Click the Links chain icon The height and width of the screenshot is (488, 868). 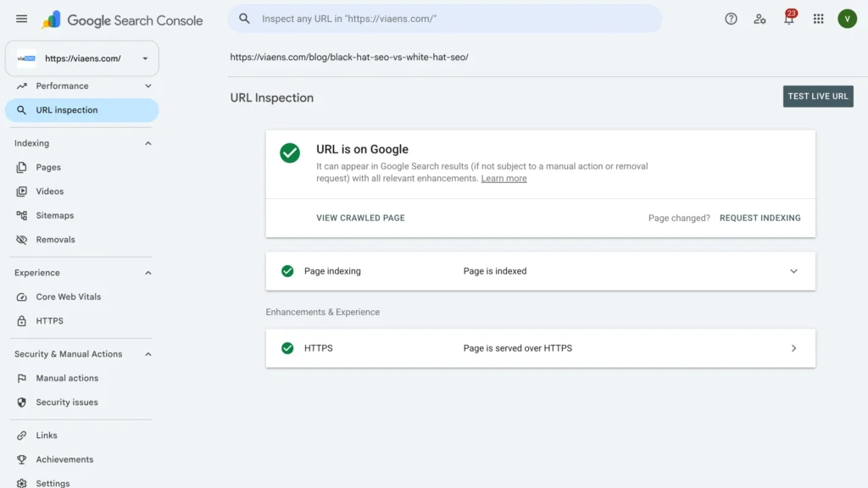point(21,435)
